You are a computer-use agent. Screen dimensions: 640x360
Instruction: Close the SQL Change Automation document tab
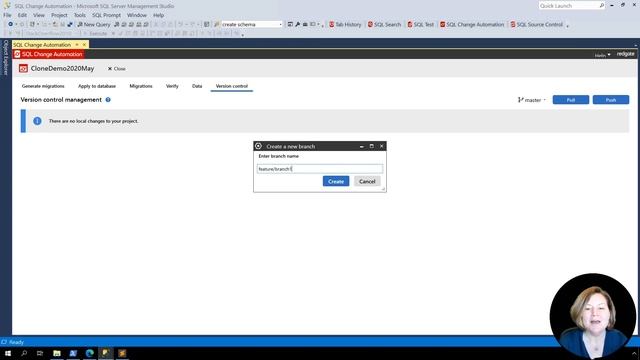coord(84,44)
